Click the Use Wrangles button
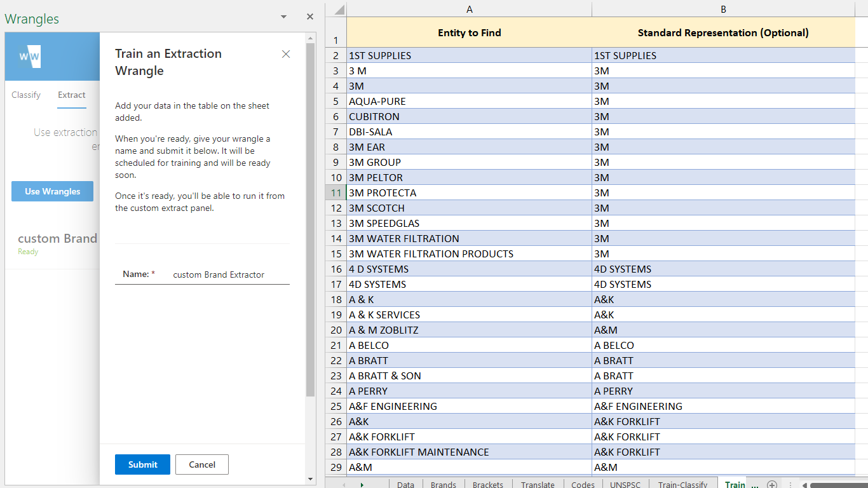868x488 pixels. point(52,191)
